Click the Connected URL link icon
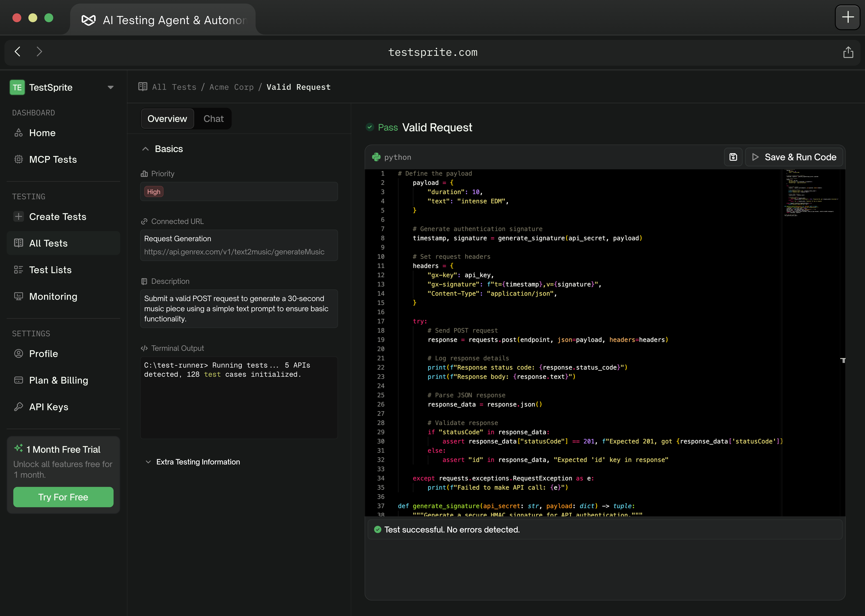Viewport: 865px width, 616px height. [x=144, y=222]
